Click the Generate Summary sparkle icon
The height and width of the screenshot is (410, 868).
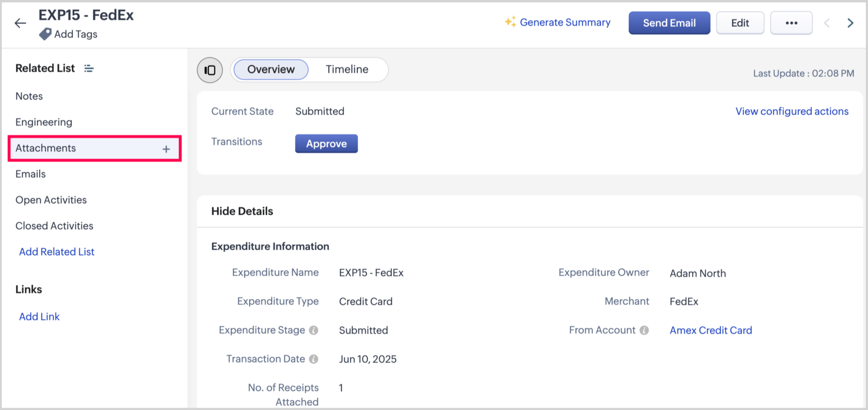(x=510, y=22)
